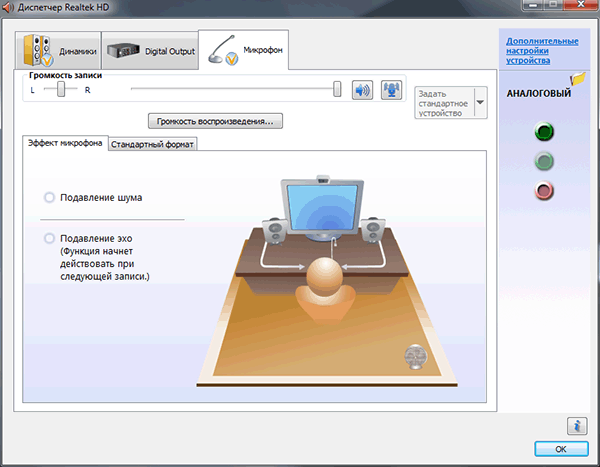Click the monitor in room illustration
Screen dimensions: 600x467
322,209
